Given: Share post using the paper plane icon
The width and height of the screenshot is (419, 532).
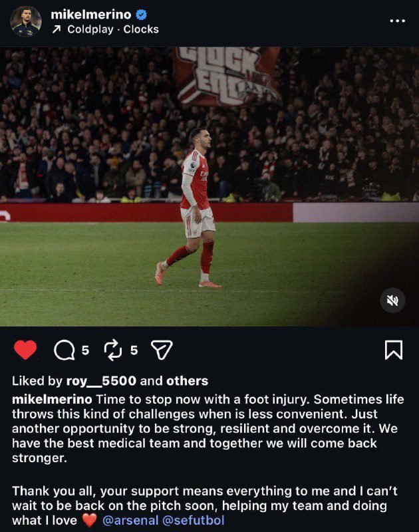Looking at the screenshot, I should [162, 350].
